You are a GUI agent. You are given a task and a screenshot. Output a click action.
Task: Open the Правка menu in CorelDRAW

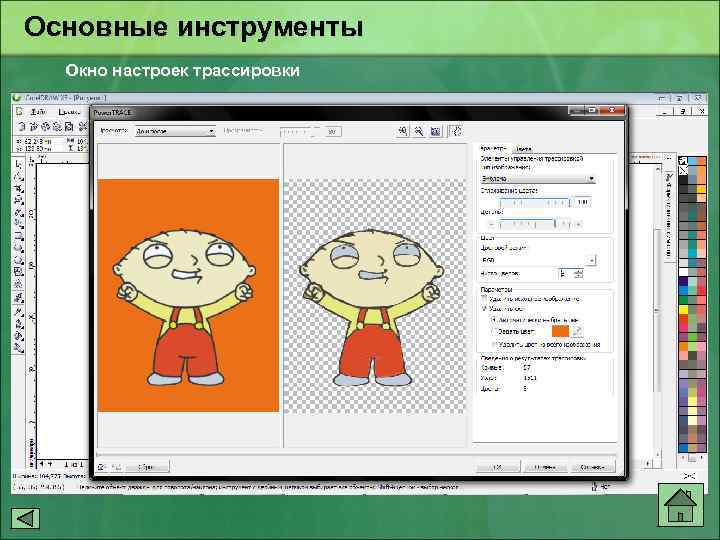click(69, 112)
